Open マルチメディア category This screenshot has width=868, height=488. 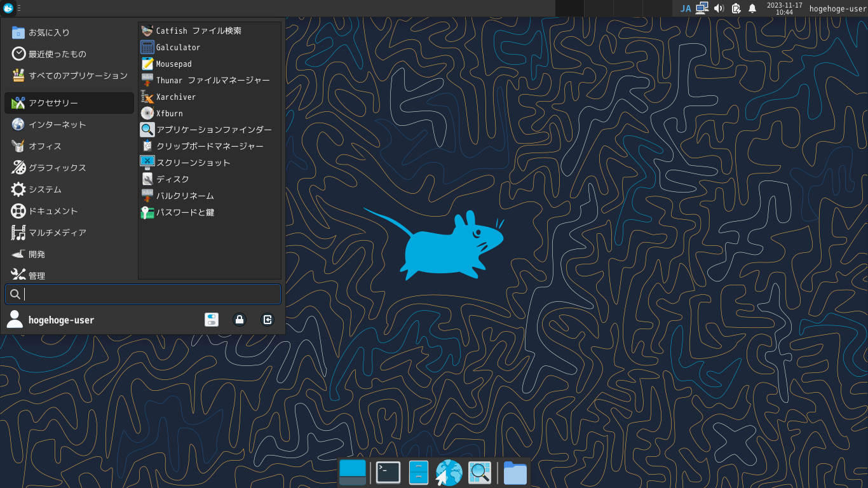click(x=69, y=233)
